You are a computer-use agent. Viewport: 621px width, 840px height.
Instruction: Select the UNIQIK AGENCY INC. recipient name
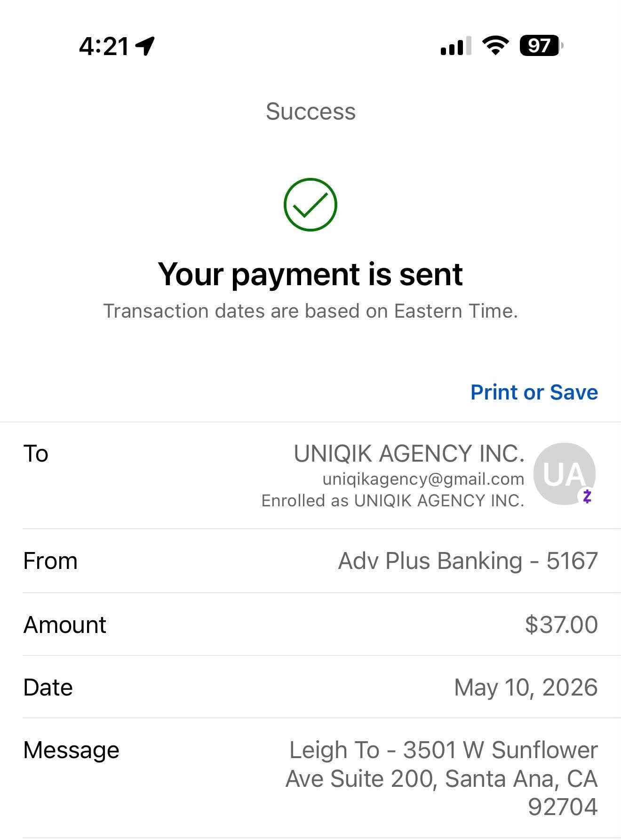click(409, 454)
